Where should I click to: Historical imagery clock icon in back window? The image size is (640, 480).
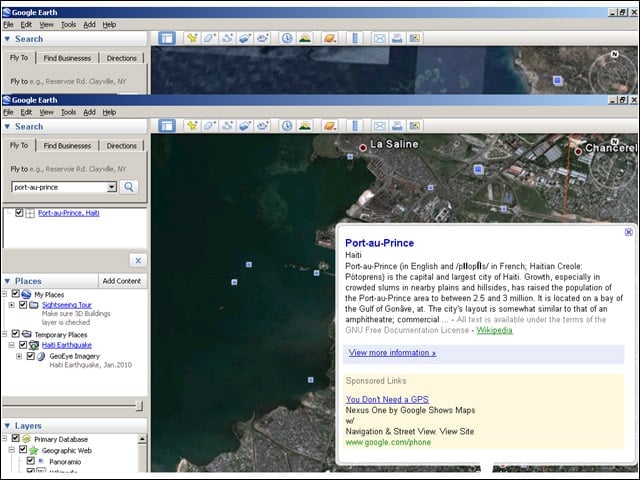click(287, 38)
